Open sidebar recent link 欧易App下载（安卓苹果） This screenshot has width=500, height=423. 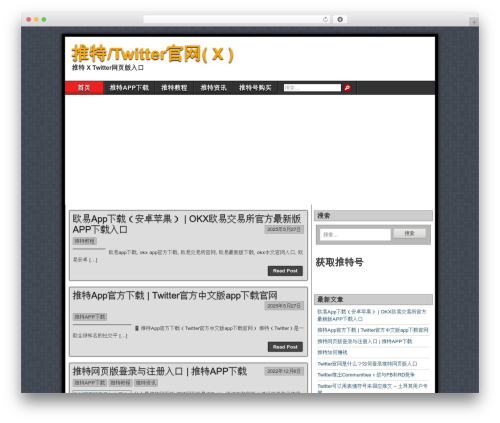pyautogui.click(x=372, y=315)
